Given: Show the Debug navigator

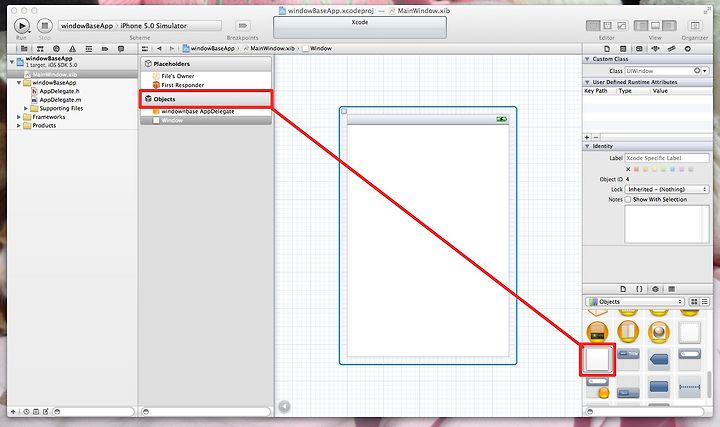Looking at the screenshot, I should 89,49.
